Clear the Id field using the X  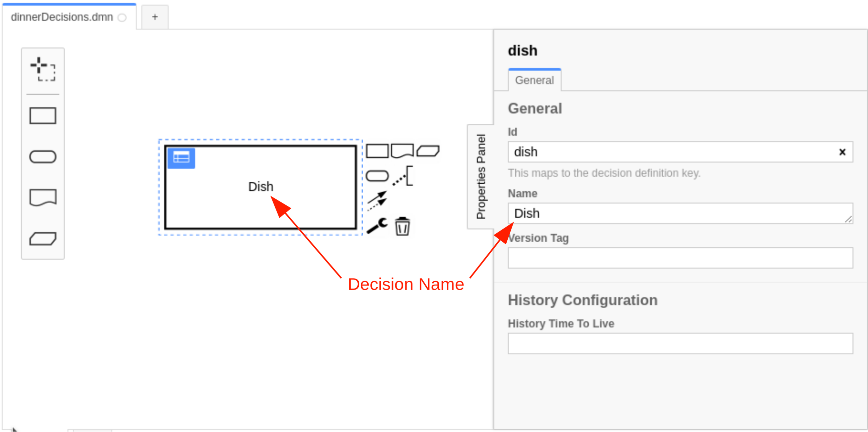tap(843, 152)
